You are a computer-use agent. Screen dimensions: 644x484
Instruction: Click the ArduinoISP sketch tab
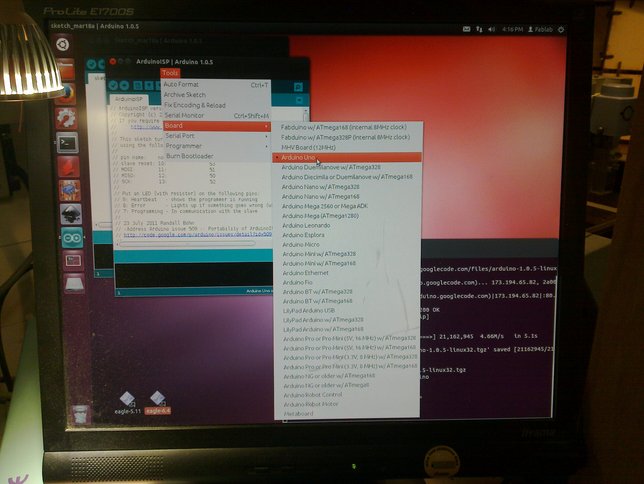(x=129, y=99)
